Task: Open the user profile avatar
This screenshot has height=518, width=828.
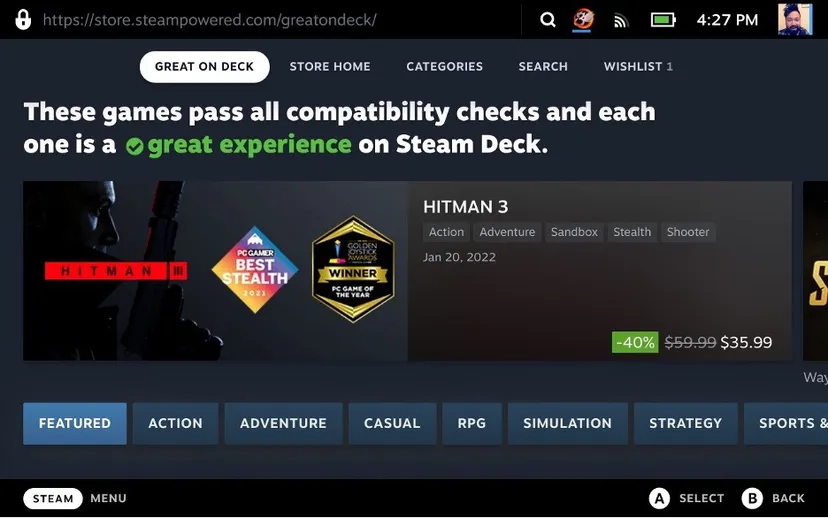Action: coord(795,20)
